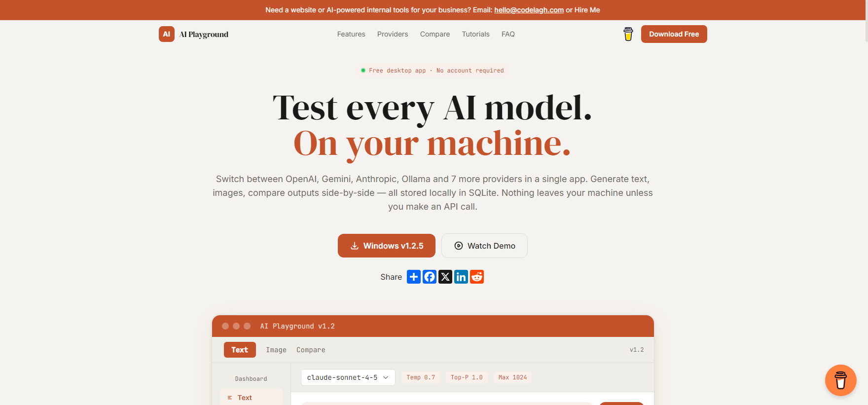Share via the AddToAny plus icon
The width and height of the screenshot is (868, 405).
click(414, 277)
